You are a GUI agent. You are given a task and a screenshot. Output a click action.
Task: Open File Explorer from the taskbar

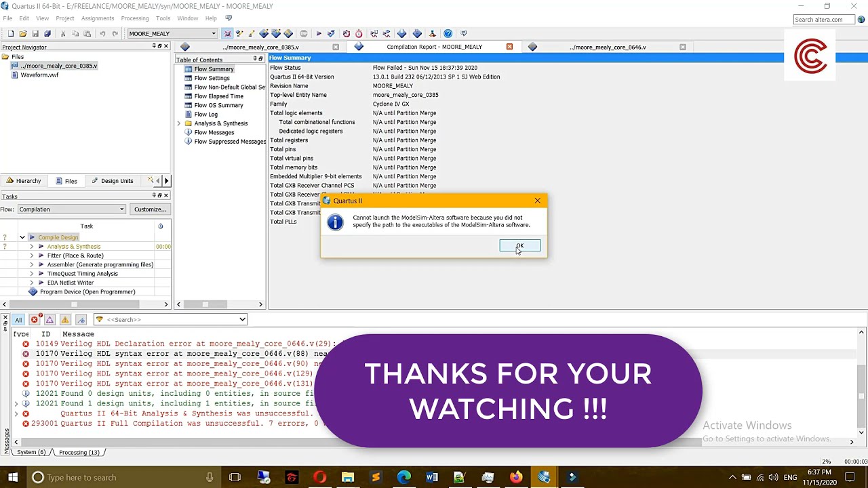pos(348,477)
